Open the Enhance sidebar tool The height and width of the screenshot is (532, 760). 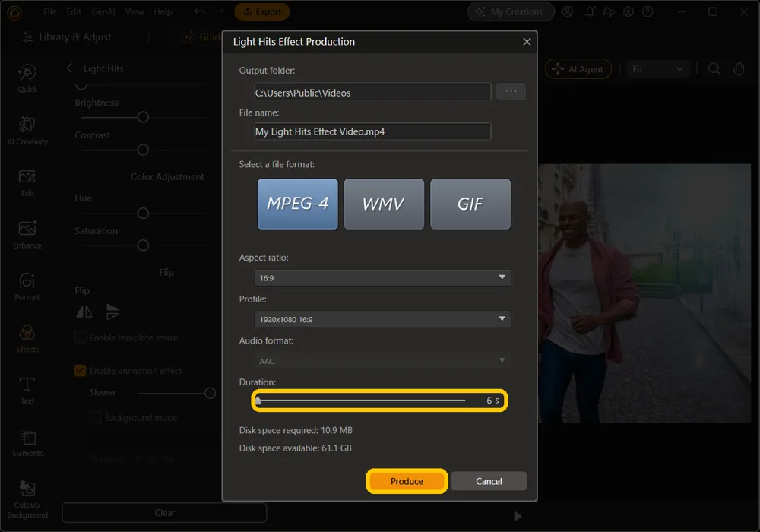[x=27, y=235]
